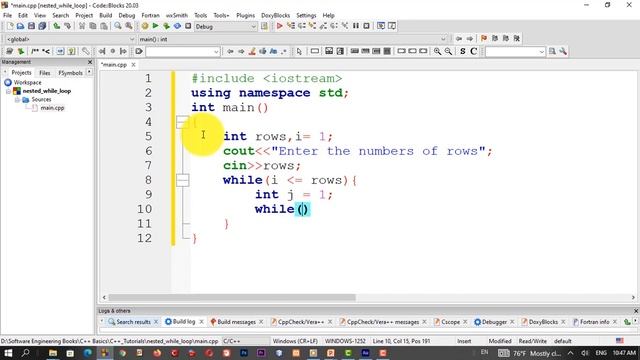Viewport: 640px width, 360px height.
Task: Switch to the Debugger log tab
Action: [494, 322]
